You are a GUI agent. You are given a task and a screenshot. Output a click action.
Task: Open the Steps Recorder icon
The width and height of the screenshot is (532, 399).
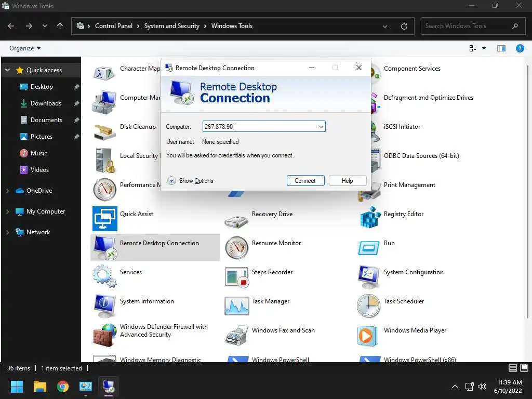click(236, 277)
